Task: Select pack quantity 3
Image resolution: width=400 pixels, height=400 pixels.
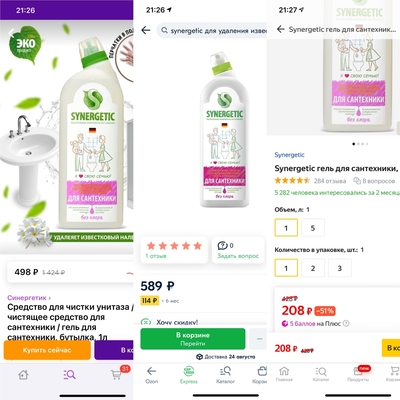Action: tap(340, 268)
